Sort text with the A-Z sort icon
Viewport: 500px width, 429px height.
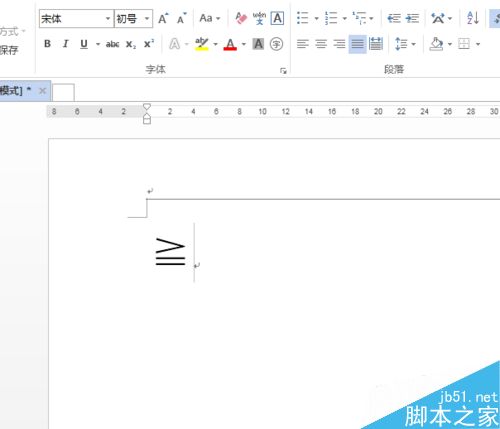tap(473, 18)
